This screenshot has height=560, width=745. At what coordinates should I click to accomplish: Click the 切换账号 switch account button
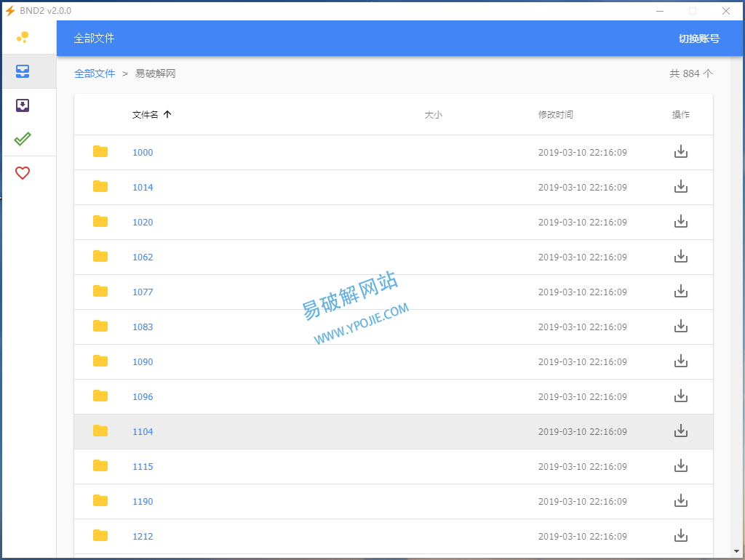[698, 39]
